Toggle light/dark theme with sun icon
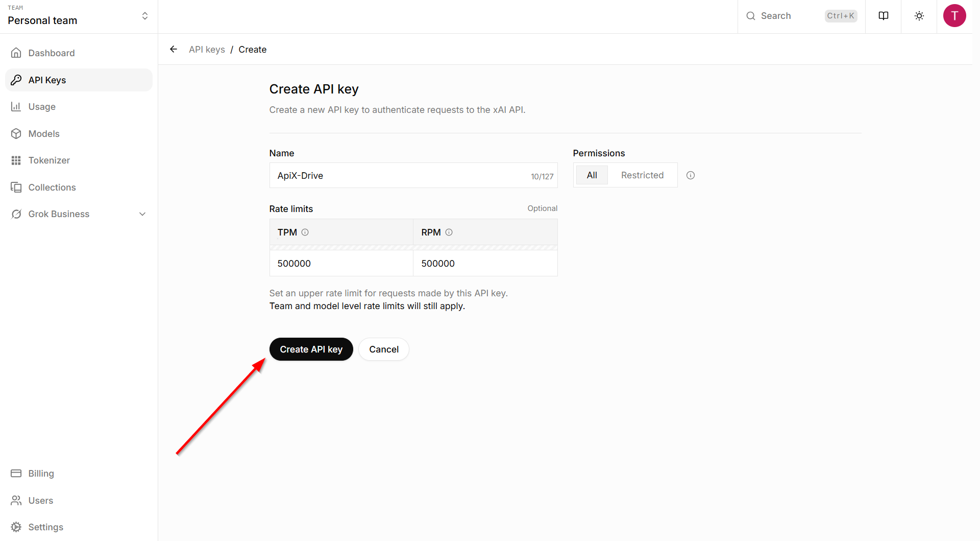980x541 pixels. click(x=919, y=16)
